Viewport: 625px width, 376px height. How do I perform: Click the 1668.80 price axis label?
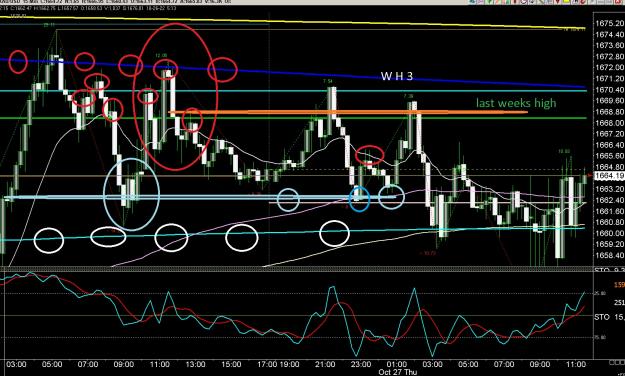[609, 112]
